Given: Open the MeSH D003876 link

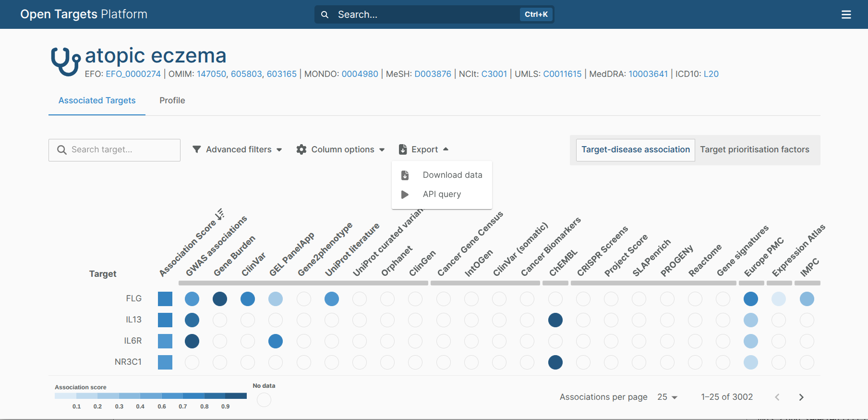Looking at the screenshot, I should (x=433, y=74).
